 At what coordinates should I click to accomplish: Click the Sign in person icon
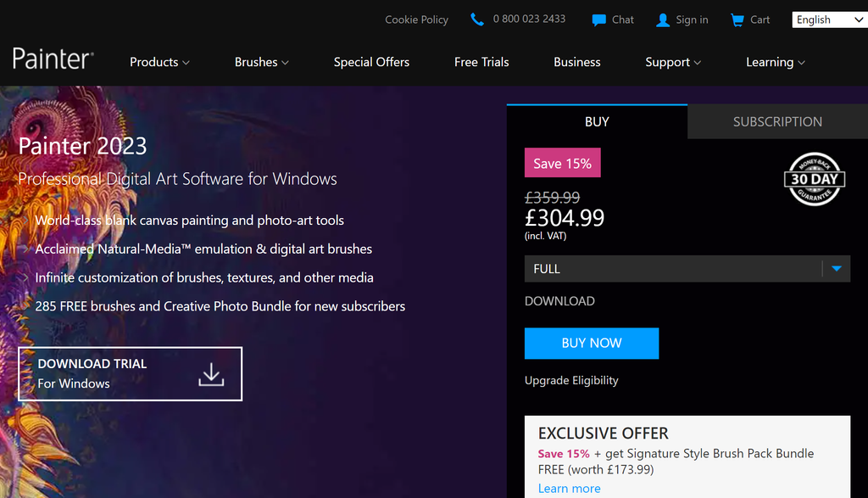tap(662, 19)
